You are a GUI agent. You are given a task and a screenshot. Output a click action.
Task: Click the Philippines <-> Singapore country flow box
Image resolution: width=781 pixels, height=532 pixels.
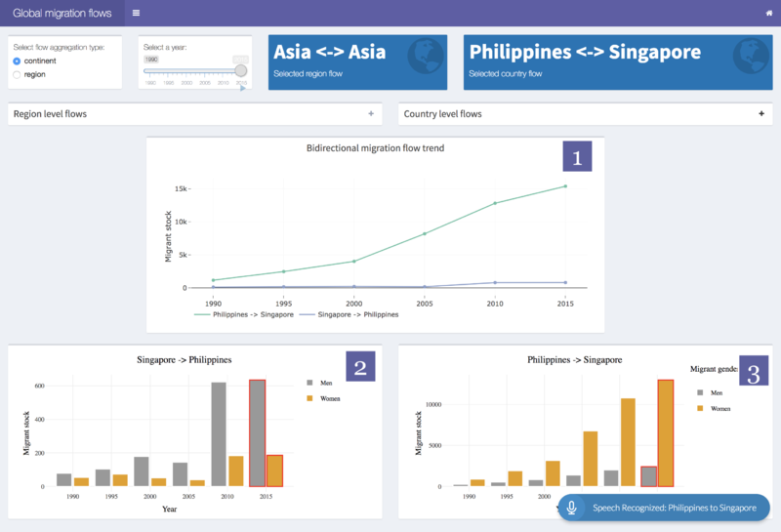(x=618, y=62)
